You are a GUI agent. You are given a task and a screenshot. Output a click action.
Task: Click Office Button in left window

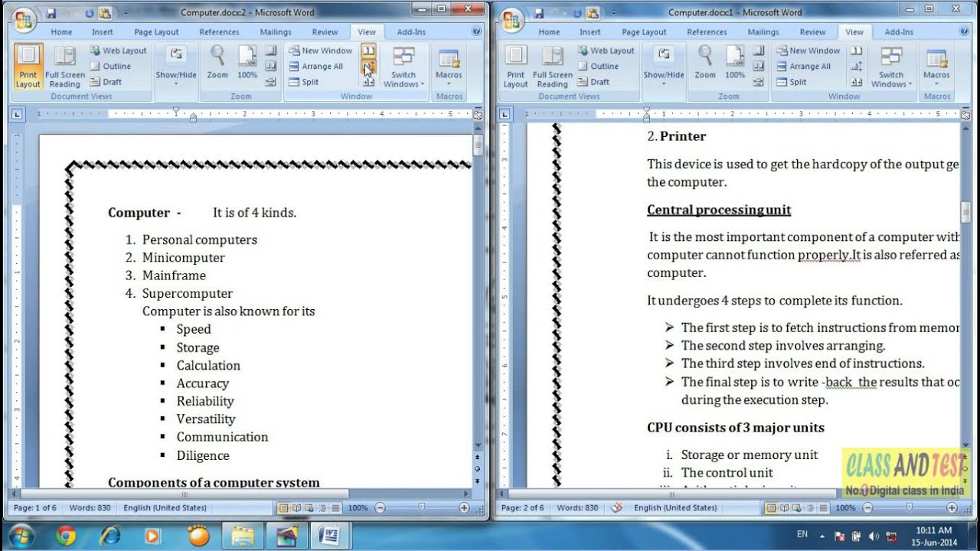coord(24,20)
